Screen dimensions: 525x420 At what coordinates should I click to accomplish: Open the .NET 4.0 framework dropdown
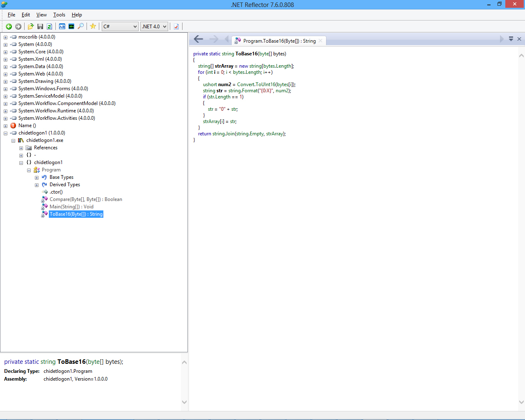[154, 26]
